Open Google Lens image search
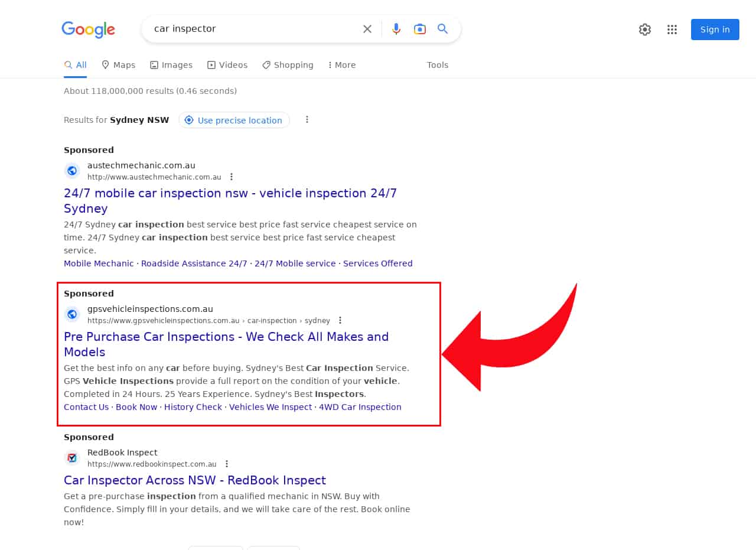The height and width of the screenshot is (550, 756). pyautogui.click(x=420, y=29)
